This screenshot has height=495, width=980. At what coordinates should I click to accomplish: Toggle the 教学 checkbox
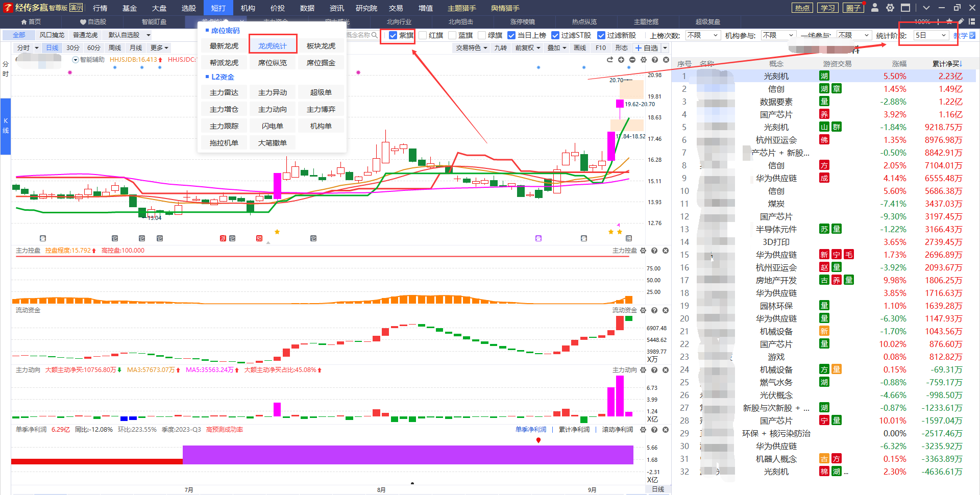tap(972, 35)
